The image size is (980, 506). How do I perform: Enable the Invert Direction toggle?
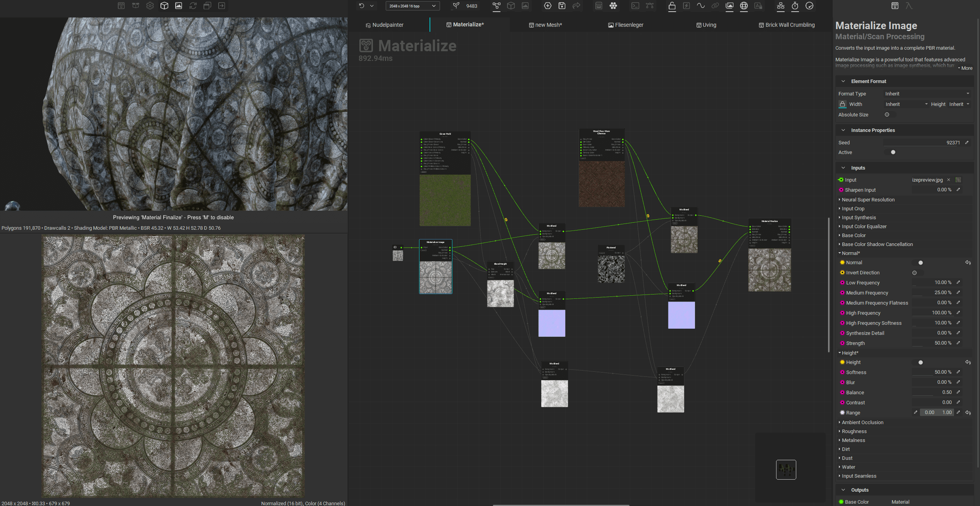point(915,273)
